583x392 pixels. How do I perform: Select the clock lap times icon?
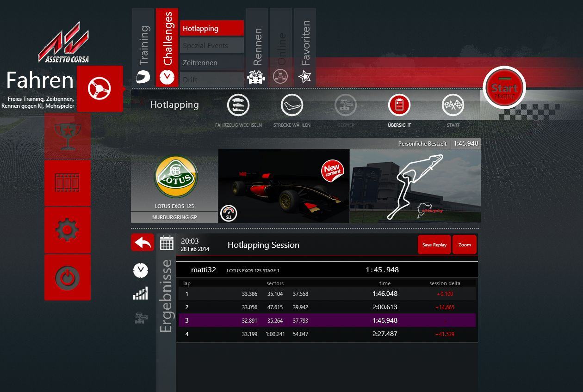(x=141, y=270)
